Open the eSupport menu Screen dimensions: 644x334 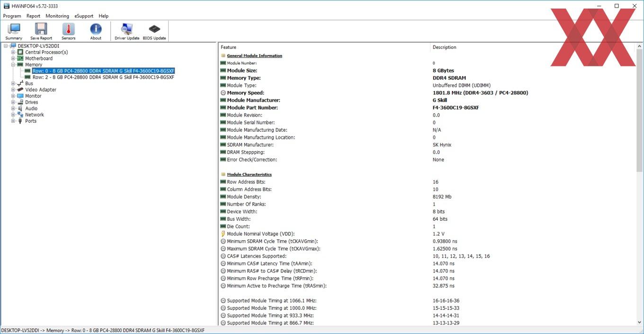pos(84,16)
